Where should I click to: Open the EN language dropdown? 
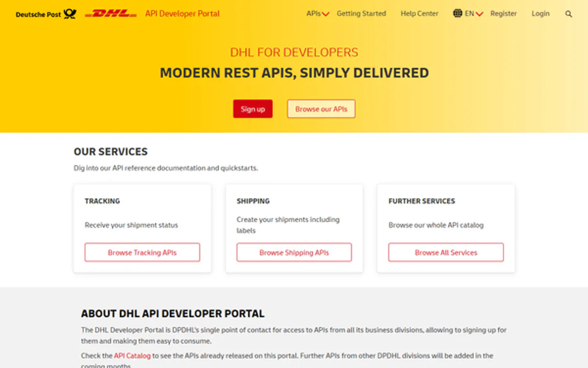click(469, 14)
